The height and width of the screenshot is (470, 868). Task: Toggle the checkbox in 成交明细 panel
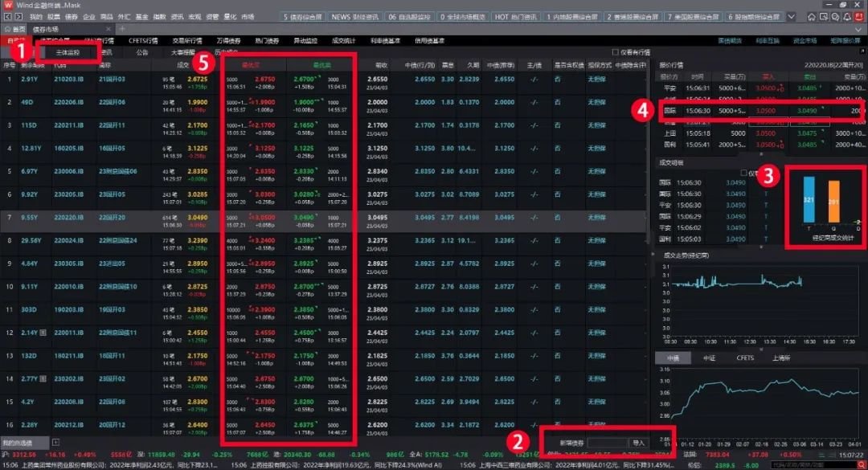pyautogui.click(x=744, y=173)
